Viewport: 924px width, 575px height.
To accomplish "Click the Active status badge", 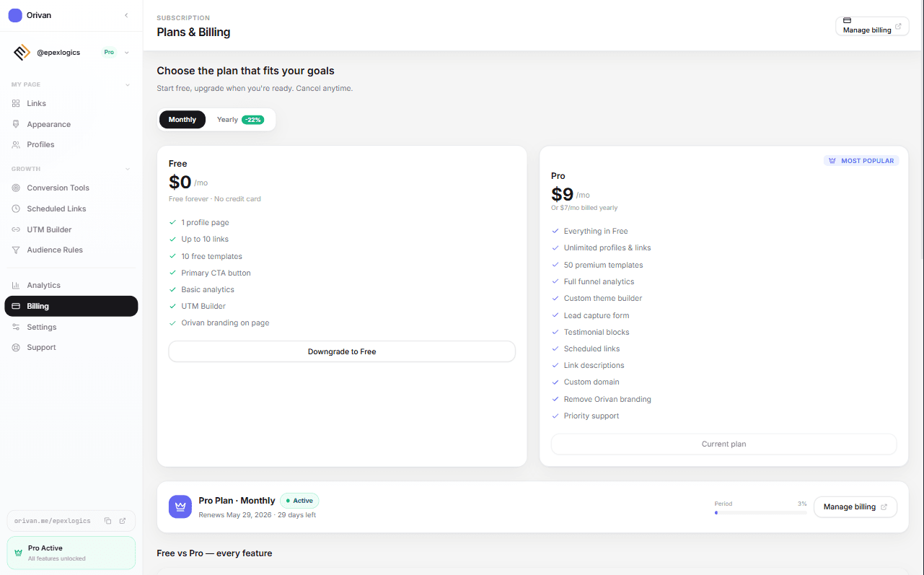I will tap(299, 501).
